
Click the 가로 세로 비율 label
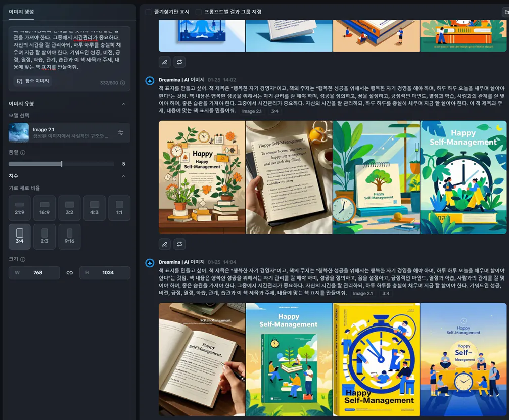point(24,188)
